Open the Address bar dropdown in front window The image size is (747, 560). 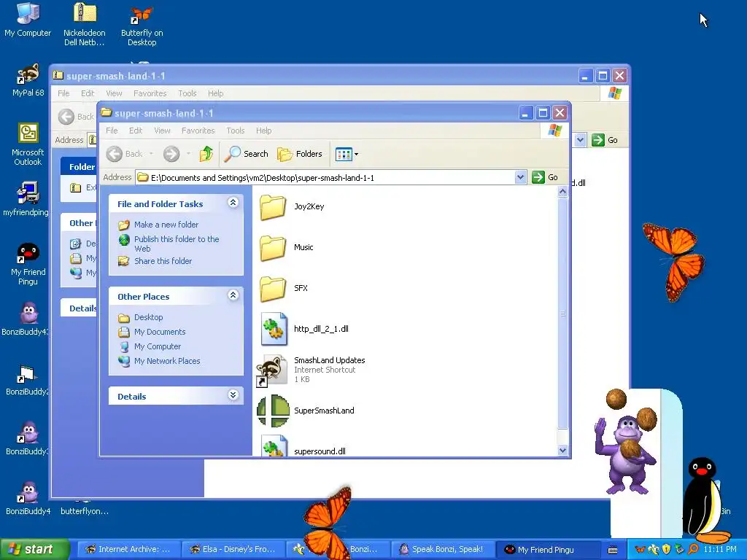520,178
